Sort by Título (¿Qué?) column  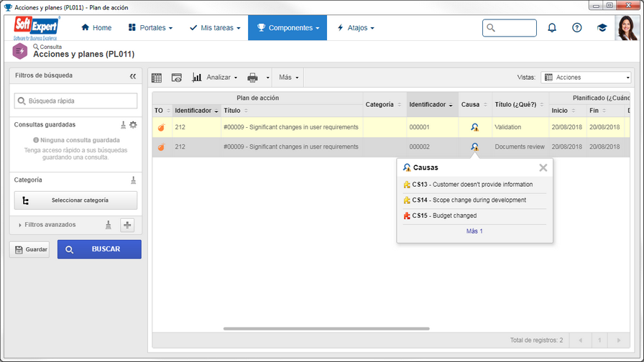click(x=520, y=105)
